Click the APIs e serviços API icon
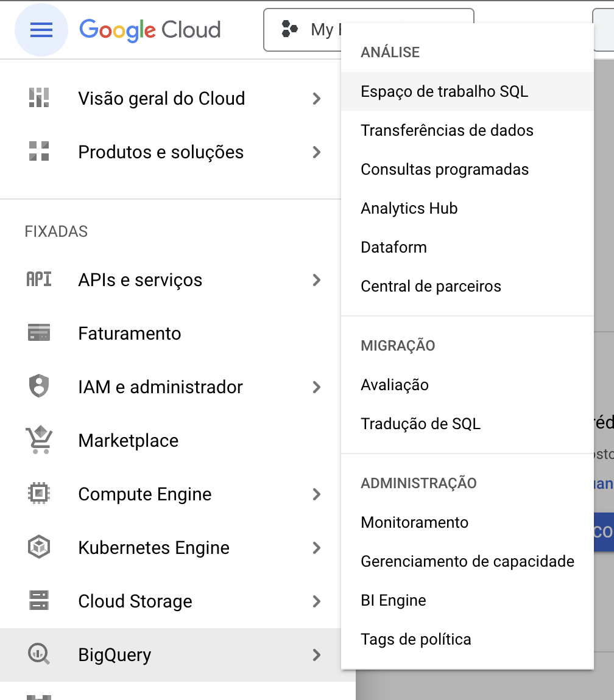Viewport: 614px width, 700px height. pyautogui.click(x=39, y=279)
